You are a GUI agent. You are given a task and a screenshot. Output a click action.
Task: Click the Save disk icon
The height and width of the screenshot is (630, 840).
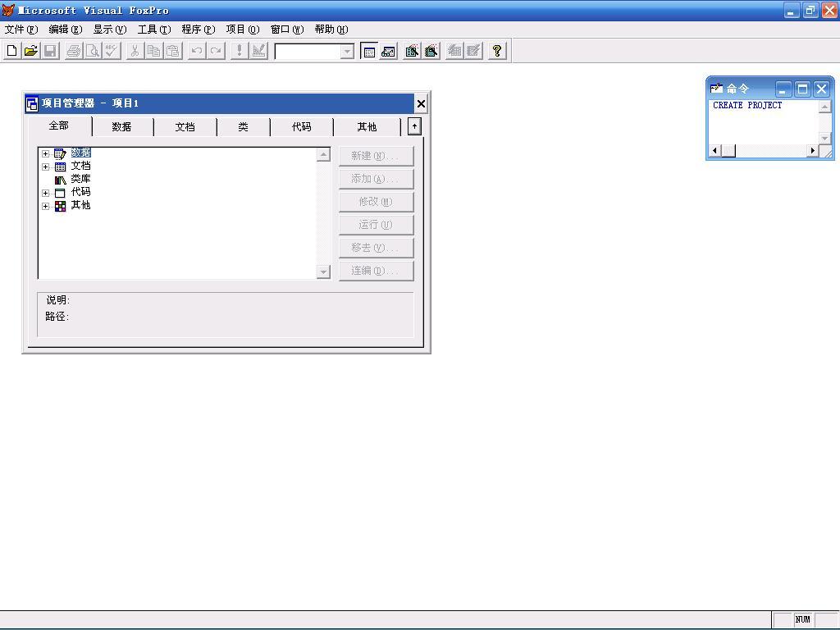(50, 51)
